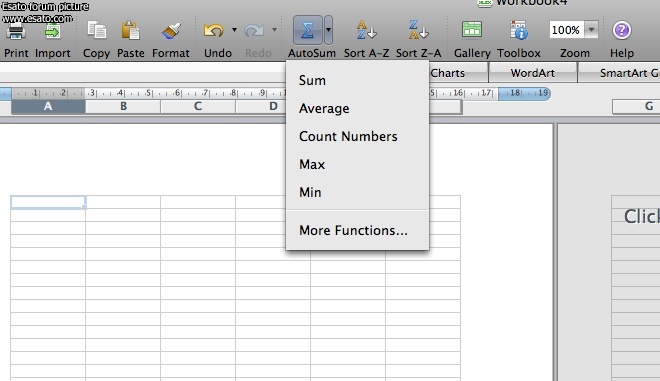Open the Zoom percentage dropdown arrow
Screen dimensions: 660x381
591,30
